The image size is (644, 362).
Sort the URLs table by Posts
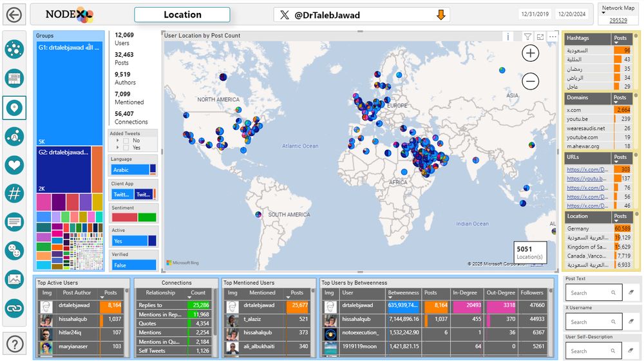tap(620, 158)
